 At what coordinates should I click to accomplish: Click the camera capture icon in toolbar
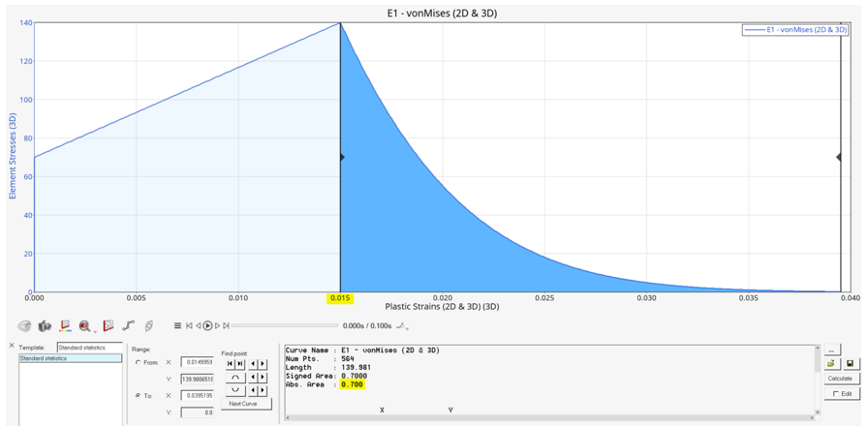coord(45,326)
